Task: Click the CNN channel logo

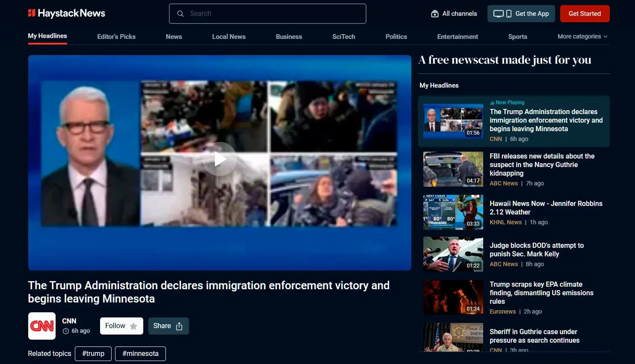Action: pos(42,326)
